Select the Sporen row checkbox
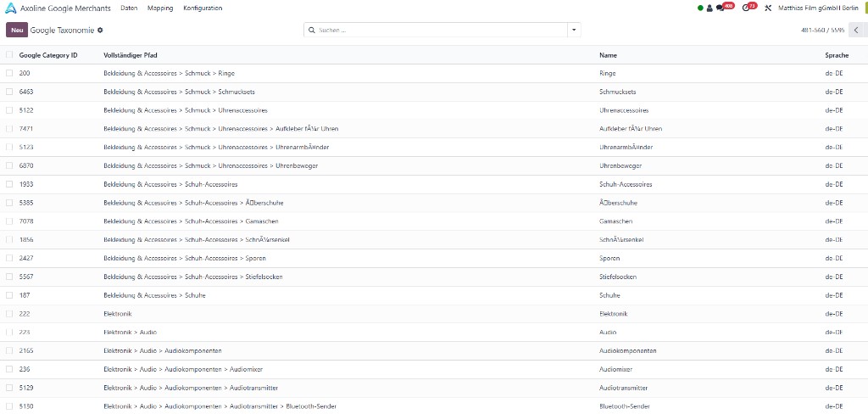 coord(9,258)
